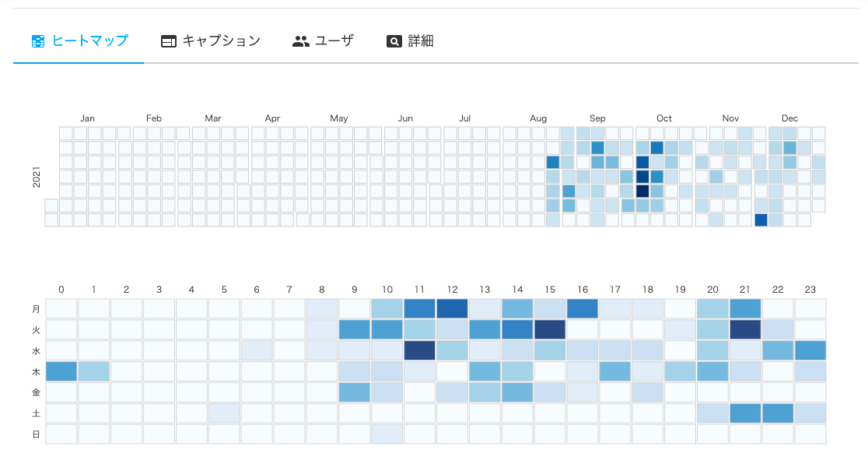Select the Tuesday 21 o'clock dark cell
This screenshot has width=868, height=450.
pos(745,330)
